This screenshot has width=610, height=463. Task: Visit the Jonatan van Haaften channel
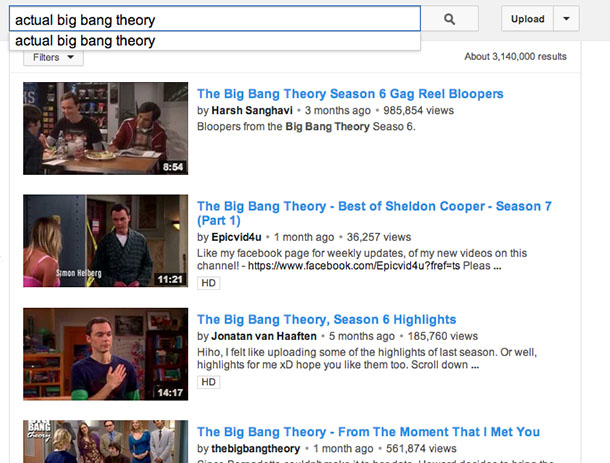[264, 336]
